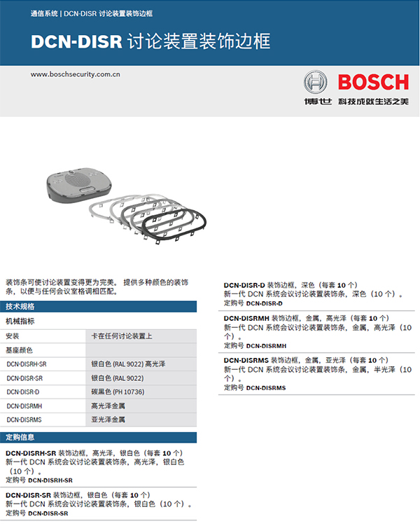
Task: Click the discussion unit and trim rings product image
Action: coord(127,206)
